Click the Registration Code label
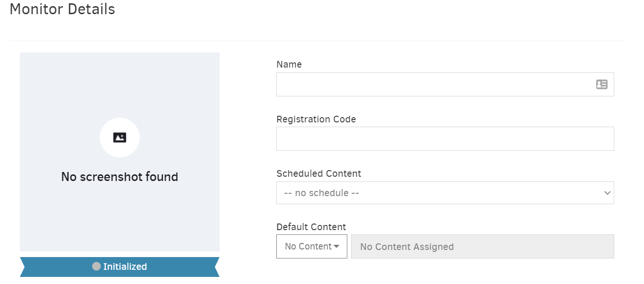Image resolution: width=644 pixels, height=284 pixels. [x=316, y=119]
